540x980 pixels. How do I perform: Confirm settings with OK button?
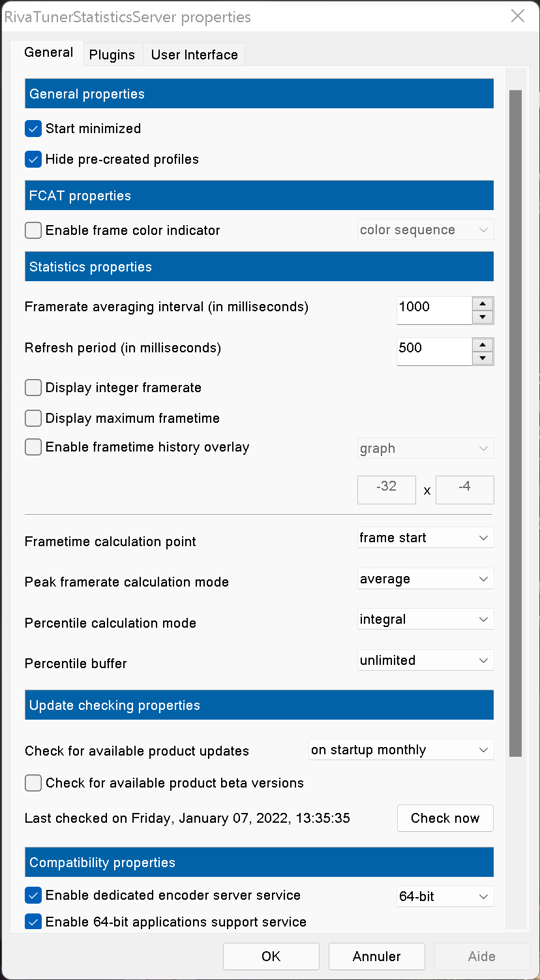pos(271,957)
